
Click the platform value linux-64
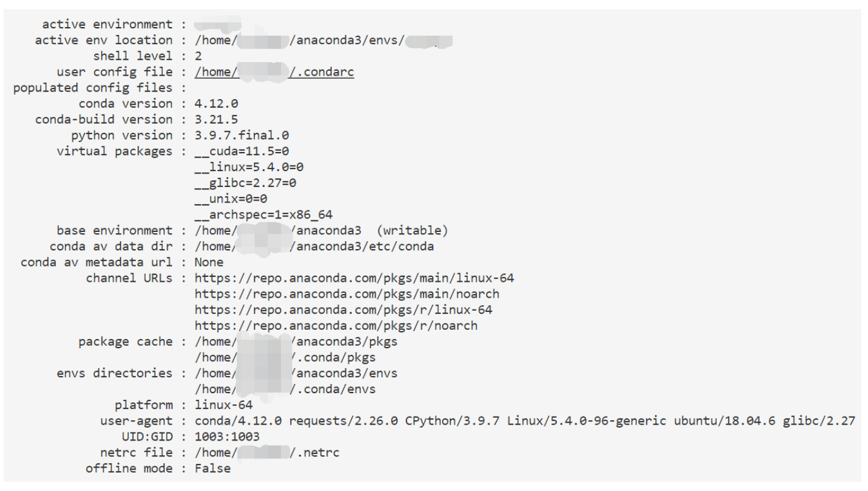pos(224,405)
